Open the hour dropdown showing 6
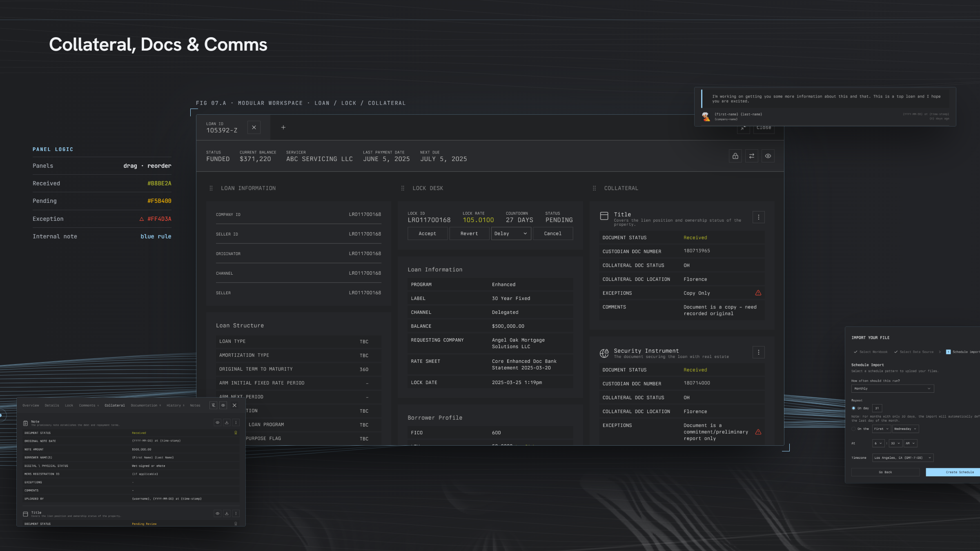This screenshot has height=551, width=980. (878, 443)
